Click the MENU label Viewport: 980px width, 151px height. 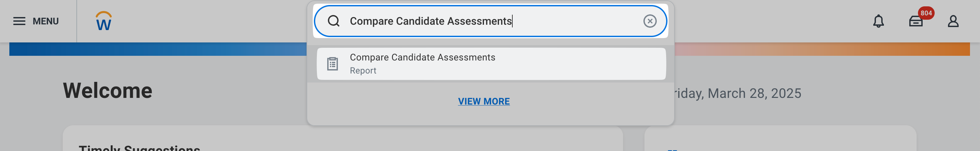[x=46, y=21]
